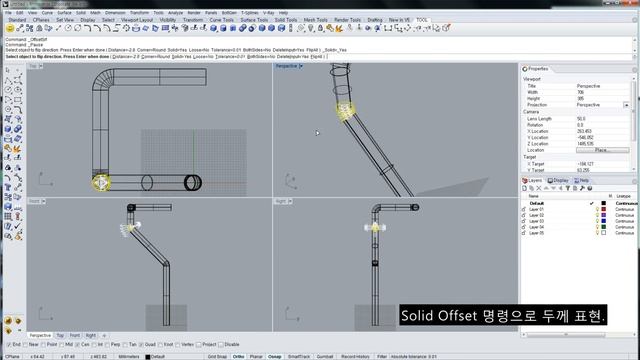Open the Transform menu
This screenshot has height=360, width=640.
(x=139, y=13)
